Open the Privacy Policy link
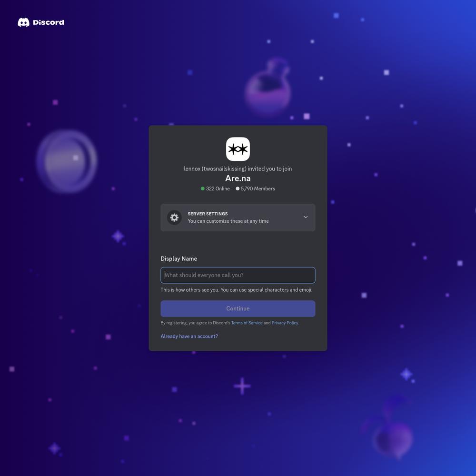 click(285, 323)
